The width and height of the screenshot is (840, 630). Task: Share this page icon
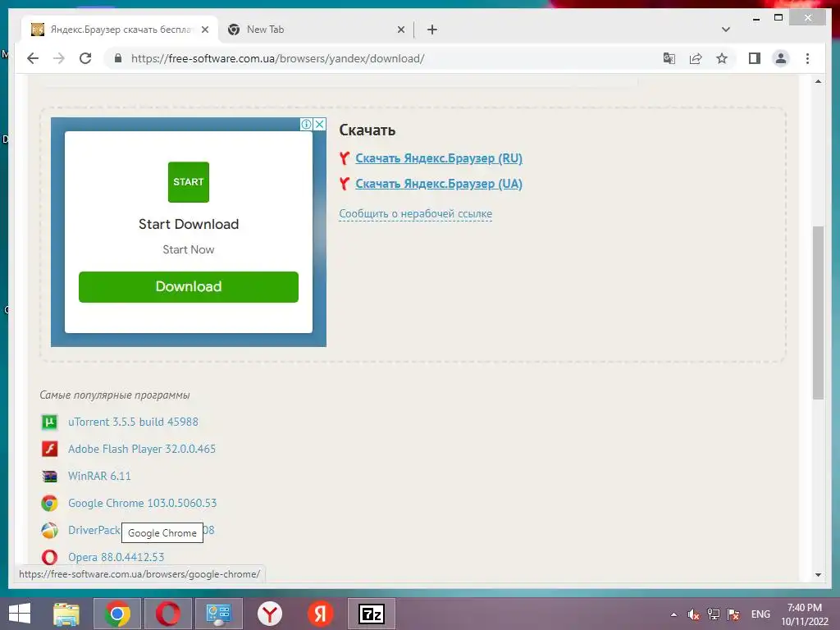[x=696, y=58]
